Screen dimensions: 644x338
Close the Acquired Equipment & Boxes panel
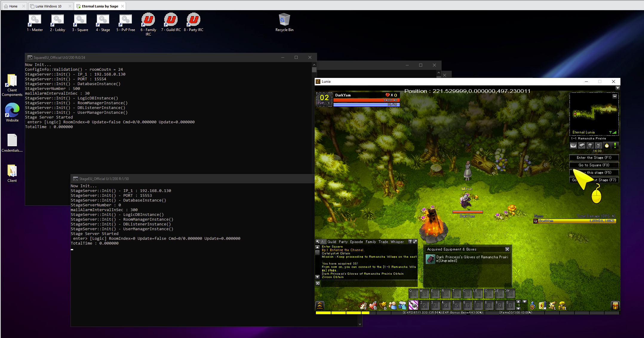click(507, 249)
